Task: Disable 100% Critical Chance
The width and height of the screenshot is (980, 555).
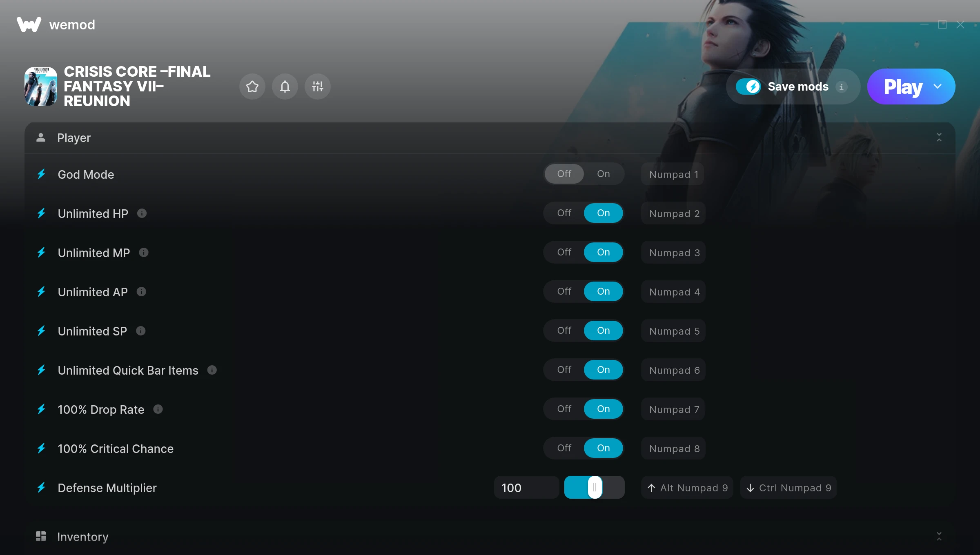Action: pyautogui.click(x=564, y=448)
